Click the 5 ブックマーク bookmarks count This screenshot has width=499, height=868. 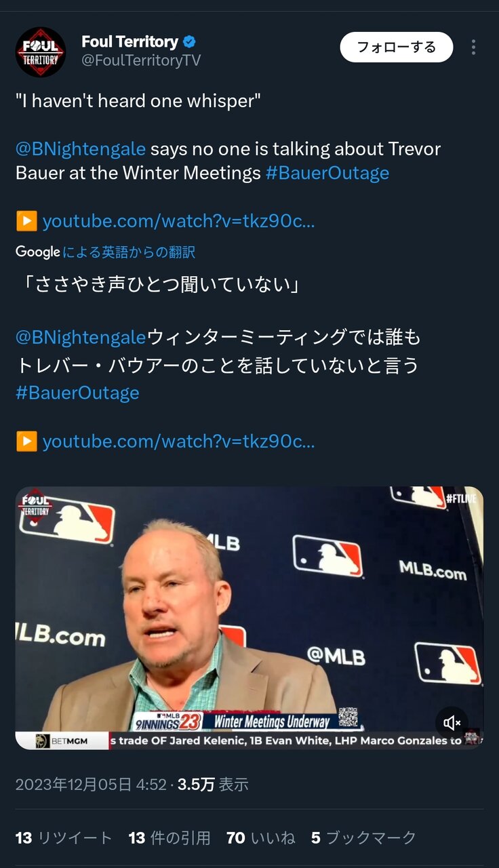click(363, 838)
